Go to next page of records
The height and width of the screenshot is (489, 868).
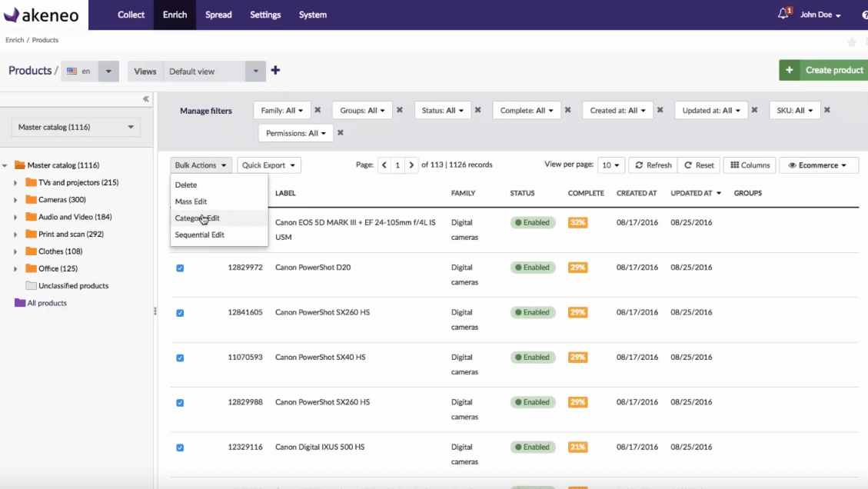(411, 165)
